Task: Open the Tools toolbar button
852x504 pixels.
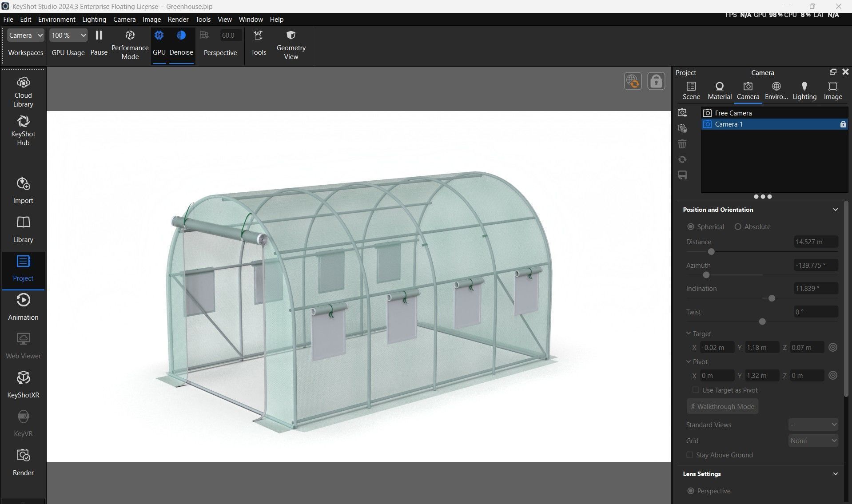Action: pos(259,43)
